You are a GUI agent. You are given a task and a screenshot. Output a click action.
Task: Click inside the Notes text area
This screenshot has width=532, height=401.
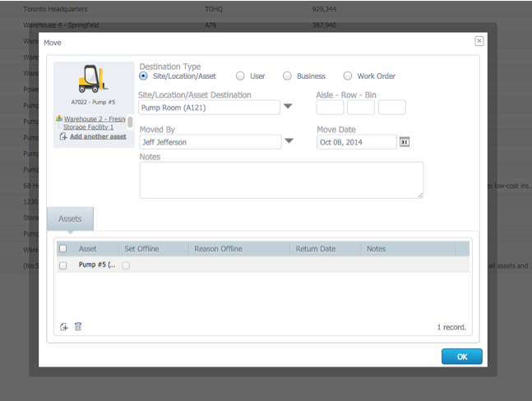click(x=281, y=180)
